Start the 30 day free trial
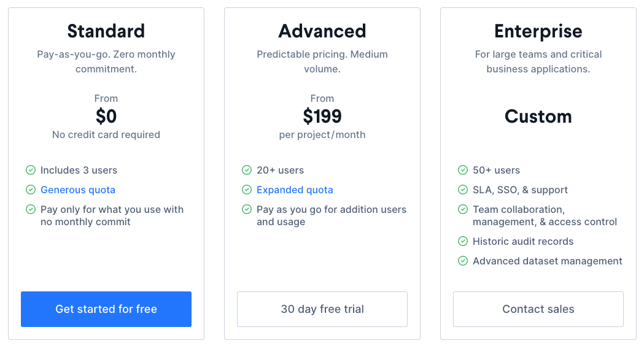Screen dimensions: 644x346 point(322,309)
